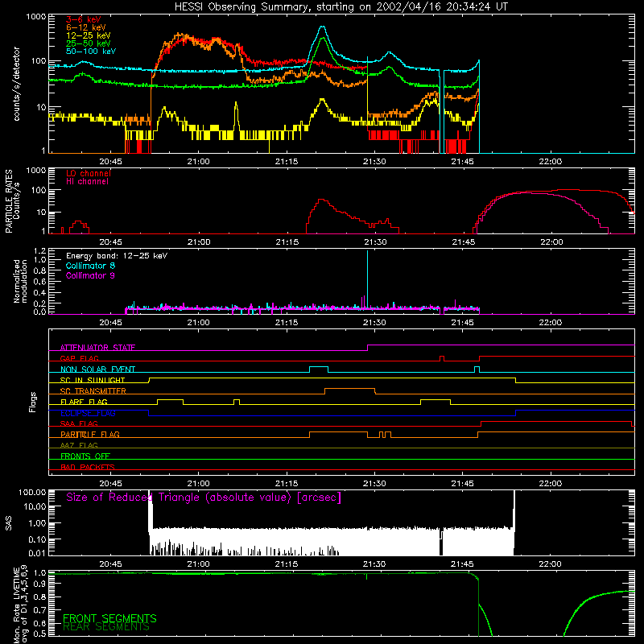Screen dimensions: 644x644
Task: Click the Flags axis label
Action: point(33,402)
